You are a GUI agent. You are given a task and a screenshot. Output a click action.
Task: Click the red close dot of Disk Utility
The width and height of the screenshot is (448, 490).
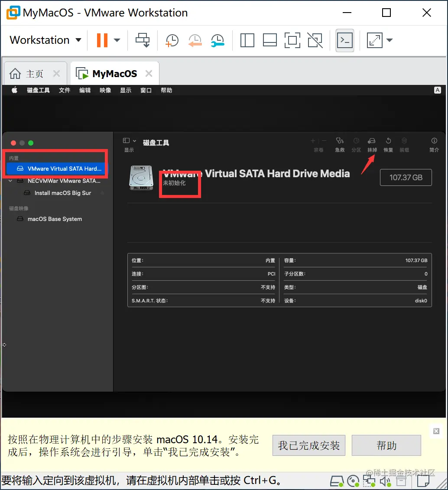[x=13, y=143]
